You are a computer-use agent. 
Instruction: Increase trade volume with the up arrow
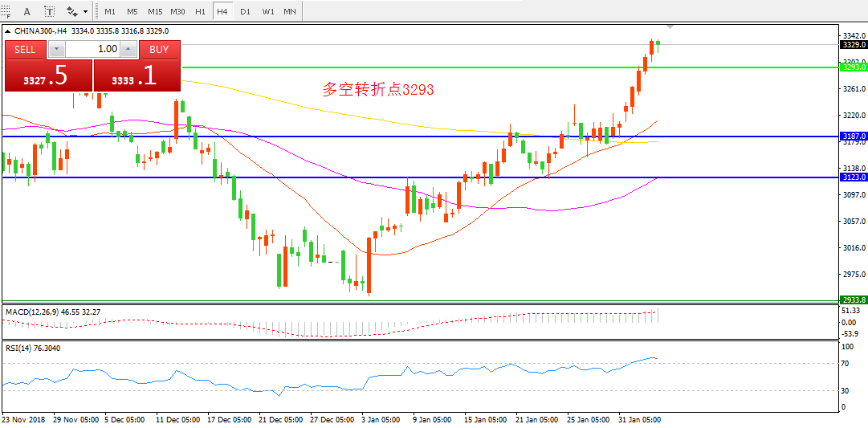128,49
